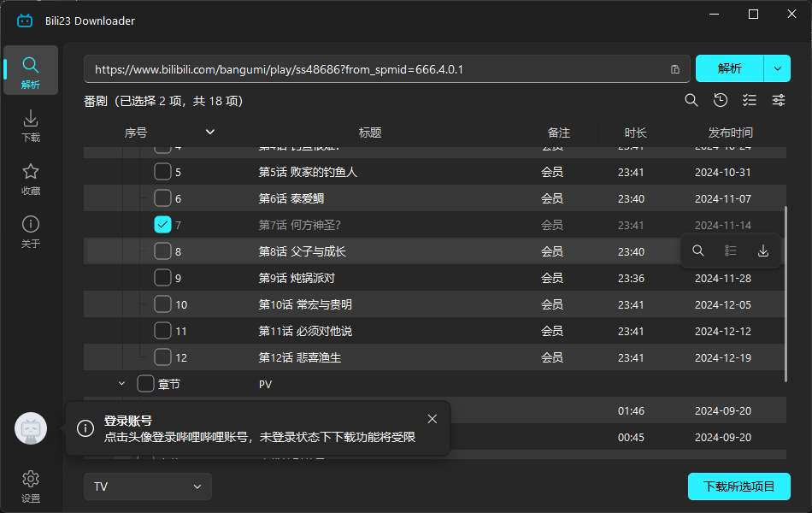Open the 下载 downloads page in sidebar
This screenshot has height=513, width=812.
click(x=31, y=126)
